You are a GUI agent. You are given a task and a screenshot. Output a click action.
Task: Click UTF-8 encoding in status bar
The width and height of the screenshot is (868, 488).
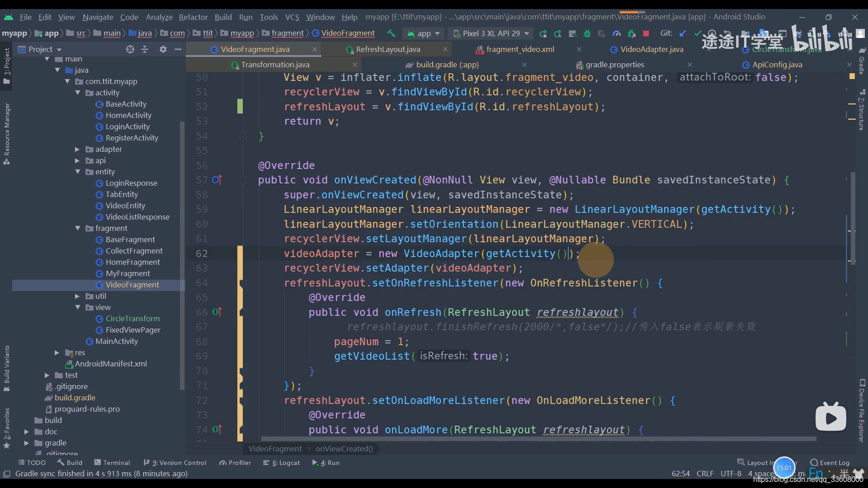(x=731, y=474)
